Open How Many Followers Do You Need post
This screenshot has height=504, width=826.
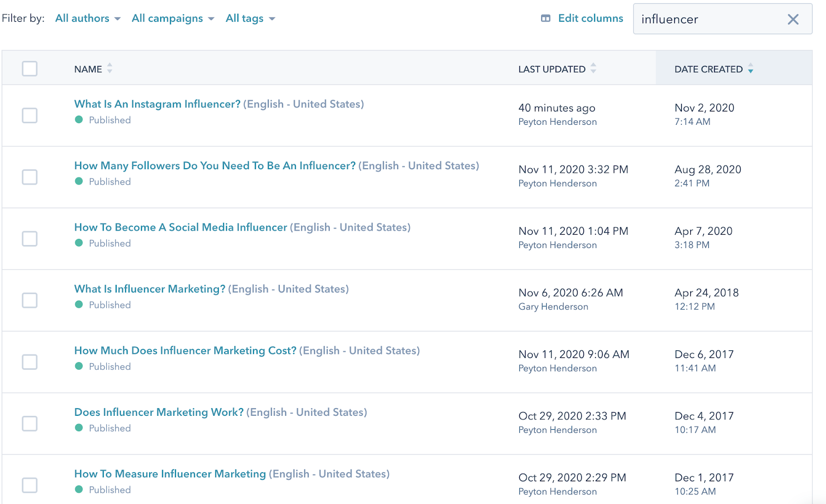[x=215, y=166]
